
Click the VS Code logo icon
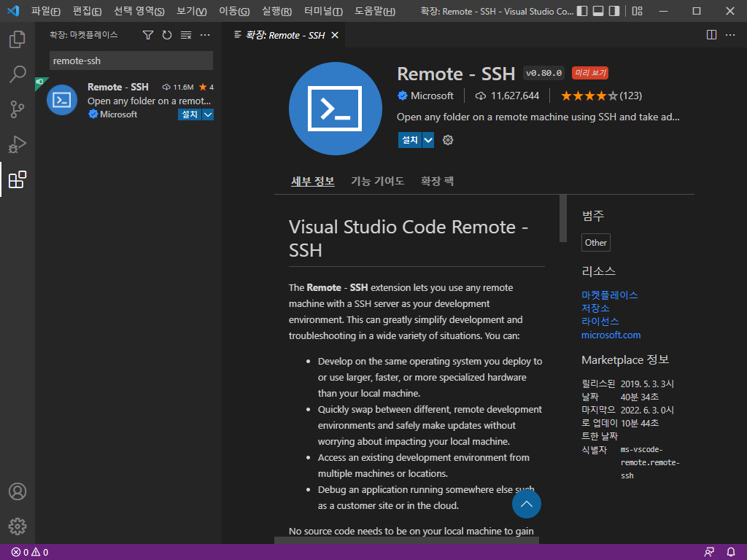[13, 11]
